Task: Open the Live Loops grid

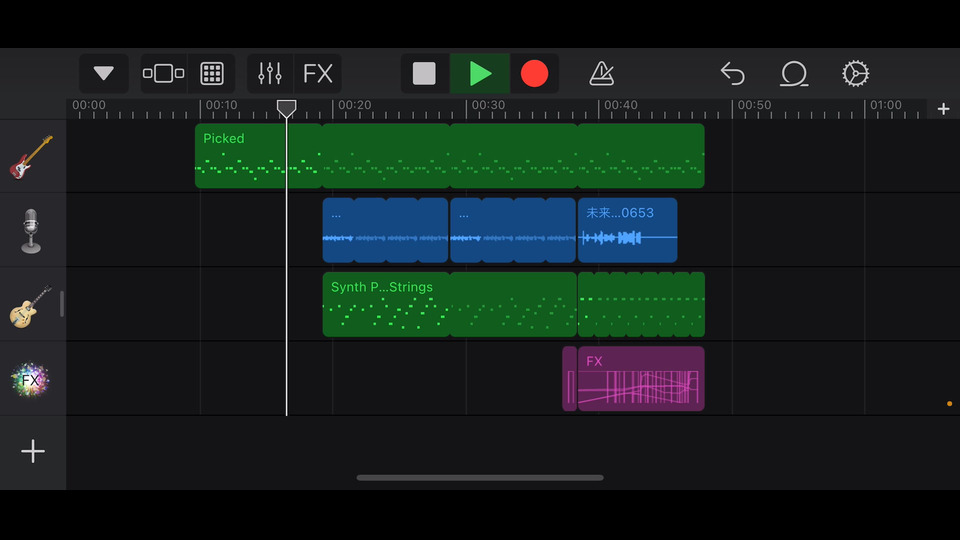Action: click(212, 73)
